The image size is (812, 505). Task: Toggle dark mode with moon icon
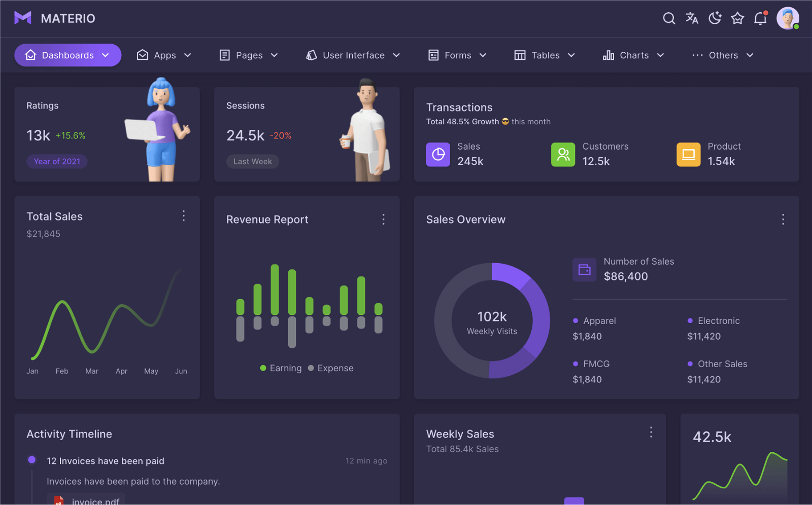(x=715, y=19)
